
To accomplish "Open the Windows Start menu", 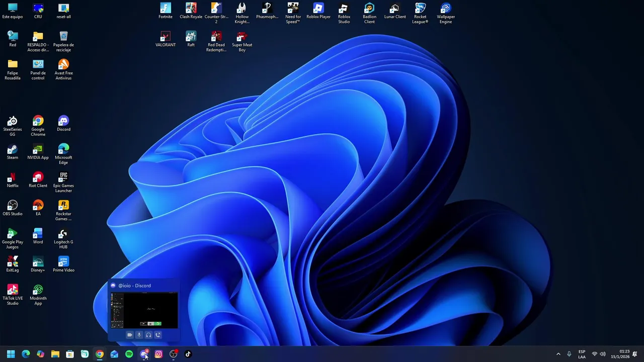I will point(11,354).
